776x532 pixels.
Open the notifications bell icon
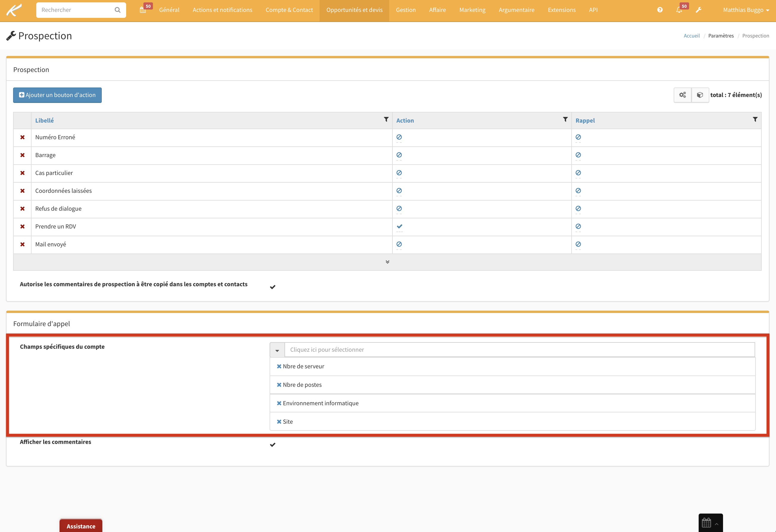[679, 10]
